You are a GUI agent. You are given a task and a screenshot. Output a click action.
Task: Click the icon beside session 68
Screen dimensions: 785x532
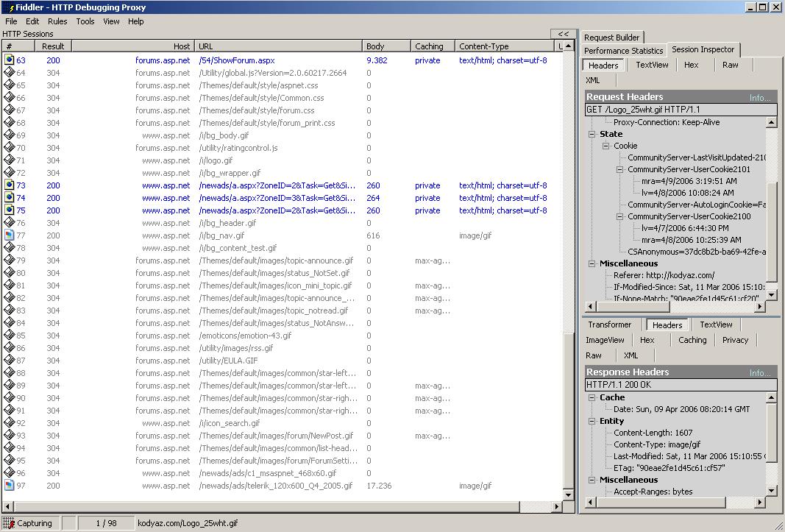9,122
